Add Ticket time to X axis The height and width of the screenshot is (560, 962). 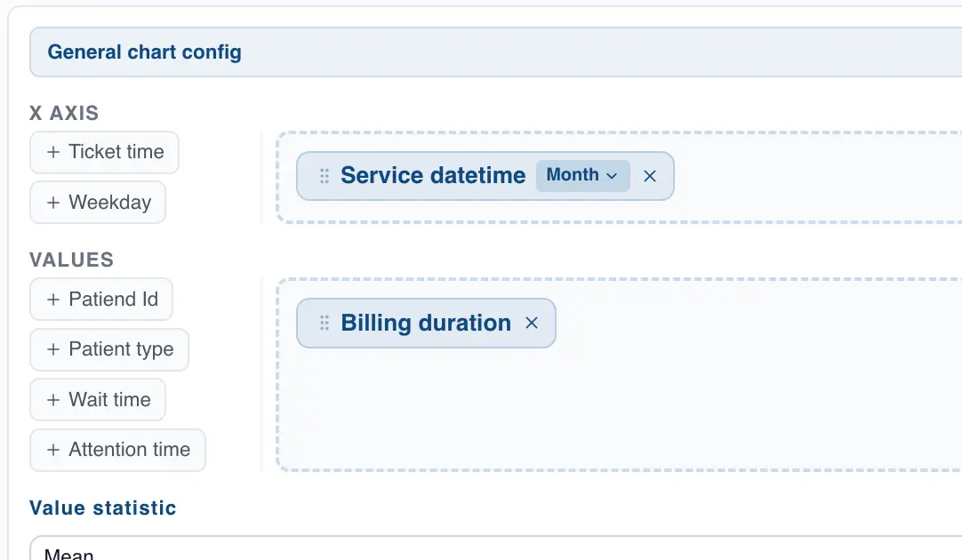tap(116, 152)
